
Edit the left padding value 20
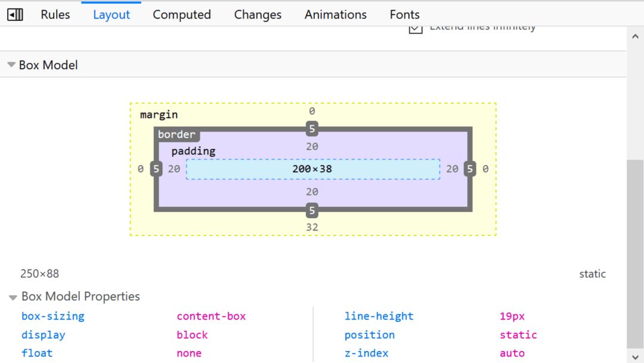174,169
